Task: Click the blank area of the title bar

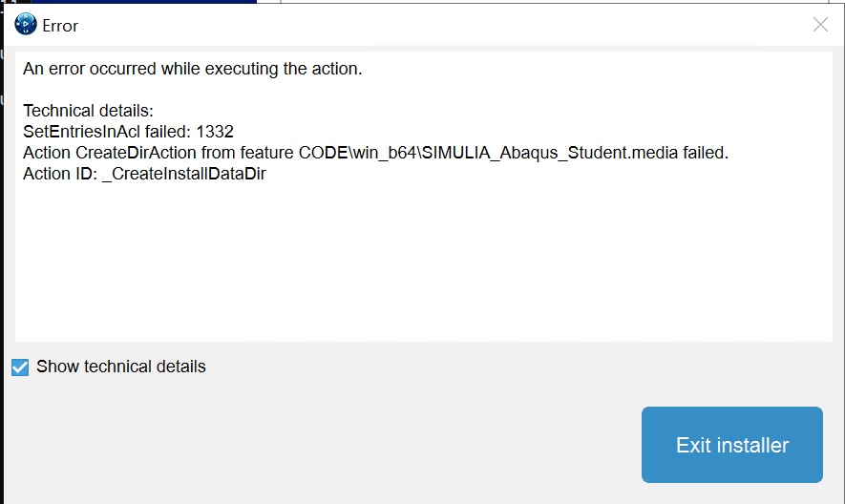Action: coord(430,25)
